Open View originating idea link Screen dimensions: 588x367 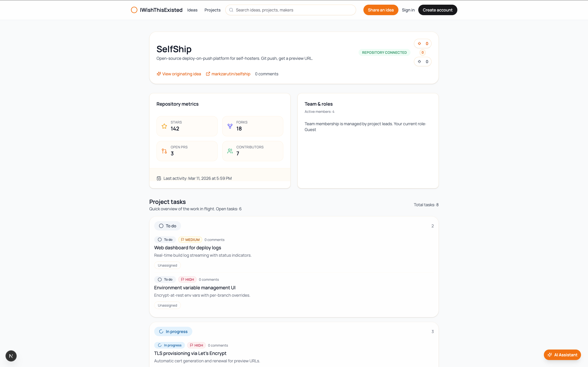pos(181,74)
